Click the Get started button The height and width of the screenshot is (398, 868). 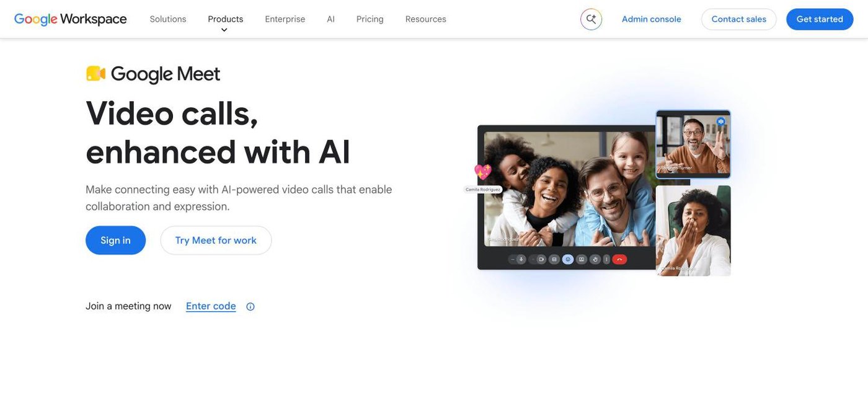coord(820,19)
